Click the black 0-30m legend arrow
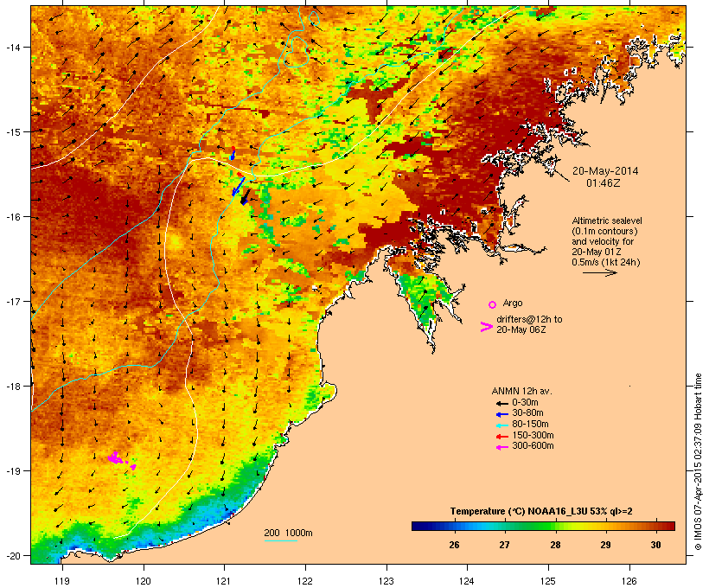The height and width of the screenshot is (588, 709). (x=501, y=403)
